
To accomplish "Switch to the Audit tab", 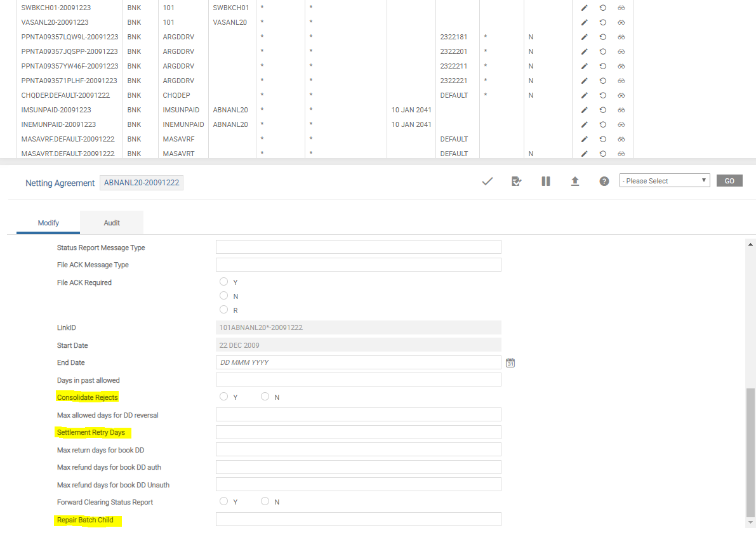I will tap(112, 223).
